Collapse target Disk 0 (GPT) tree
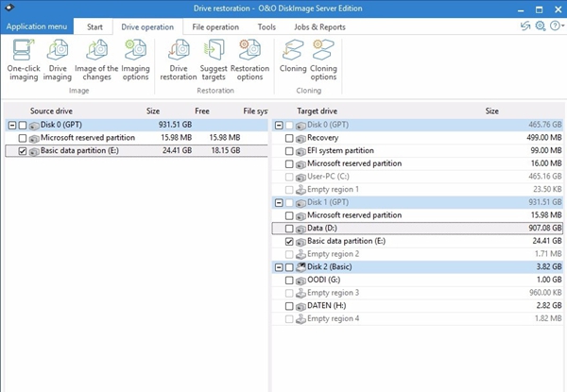Screen dimensions: 567x392 (279, 126)
